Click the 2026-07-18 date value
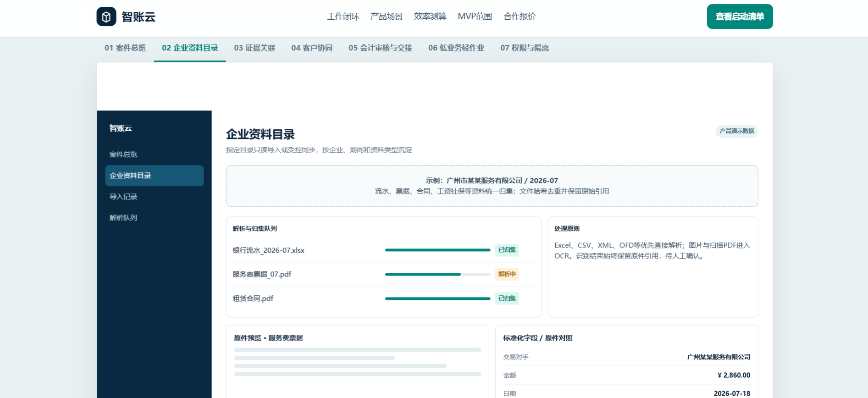This screenshot has height=398, width=868. [x=732, y=393]
